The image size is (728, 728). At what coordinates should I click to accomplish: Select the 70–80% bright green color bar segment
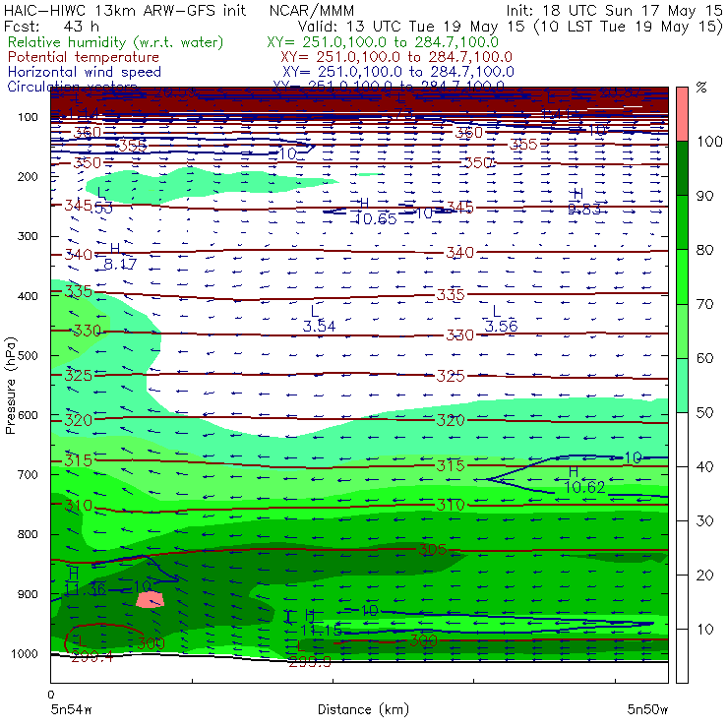(682, 276)
